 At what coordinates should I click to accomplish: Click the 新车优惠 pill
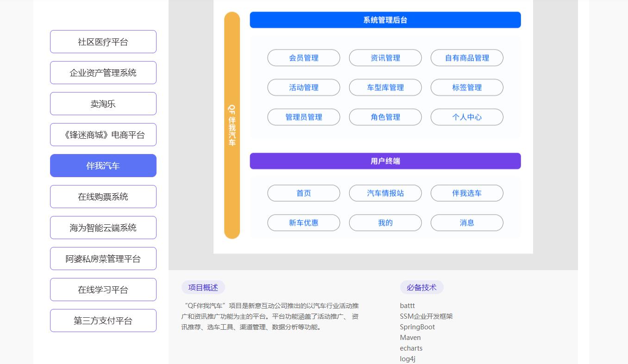click(303, 223)
